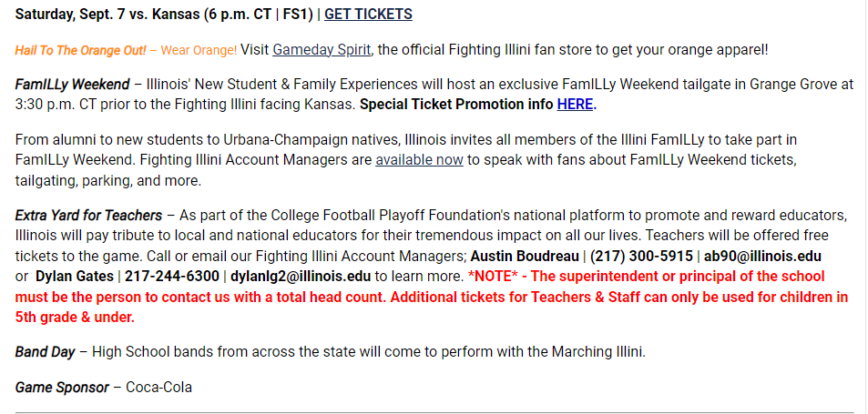This screenshot has height=414, width=868.
Task: Click the 'Band Day' heading
Action: (45, 351)
